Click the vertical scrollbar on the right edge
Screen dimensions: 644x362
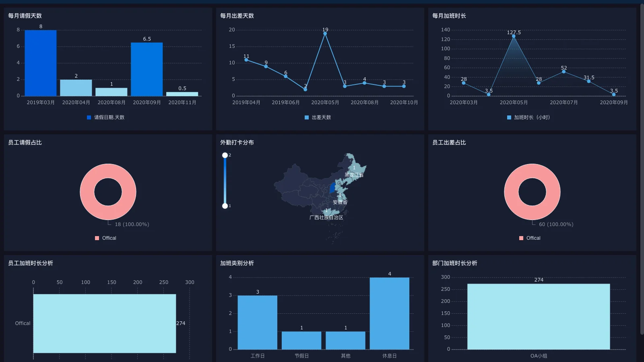642,169
